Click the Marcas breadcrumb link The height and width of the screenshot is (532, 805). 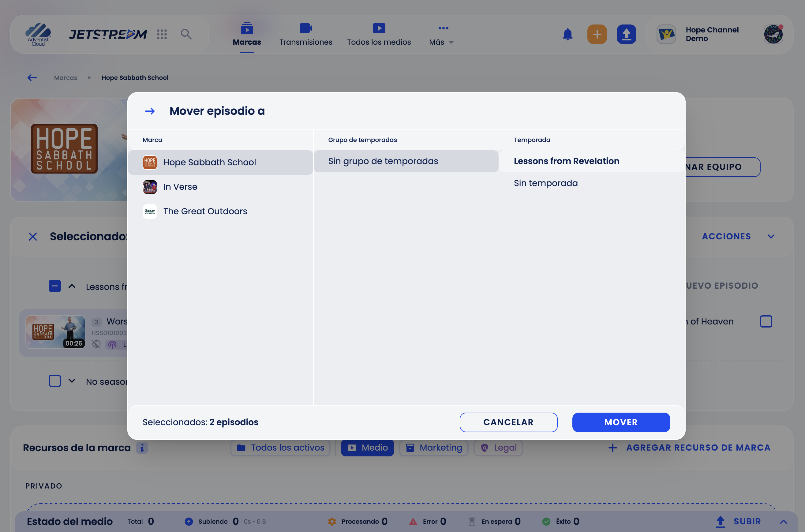pyautogui.click(x=66, y=78)
